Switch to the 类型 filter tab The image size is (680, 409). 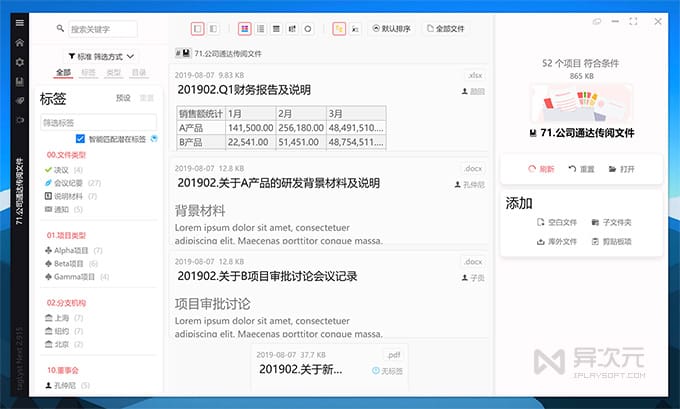pos(114,72)
